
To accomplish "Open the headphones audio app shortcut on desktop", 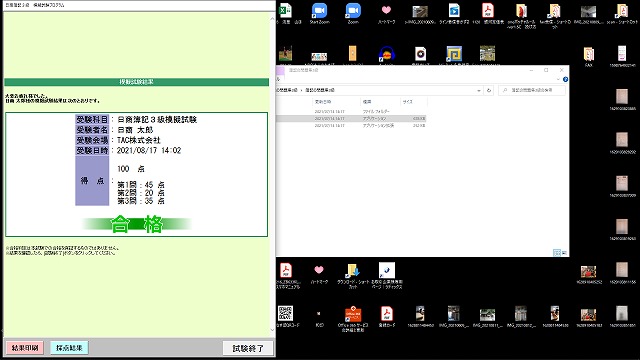I will [386, 54].
